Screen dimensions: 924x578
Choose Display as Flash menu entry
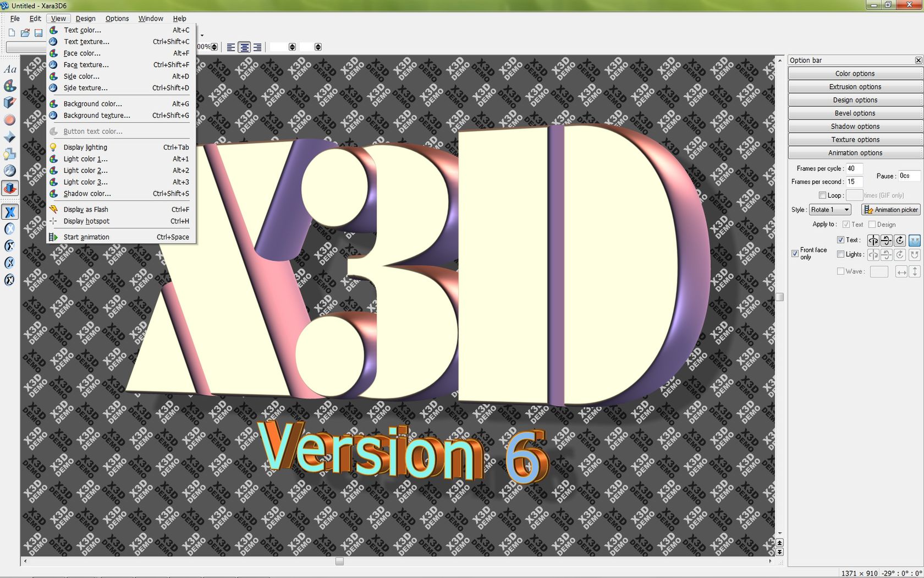[121, 210]
